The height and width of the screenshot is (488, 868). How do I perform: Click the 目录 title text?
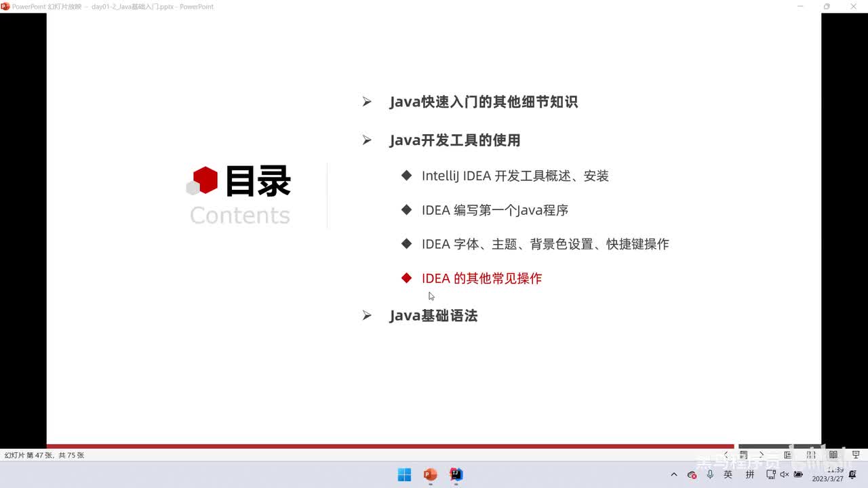258,181
